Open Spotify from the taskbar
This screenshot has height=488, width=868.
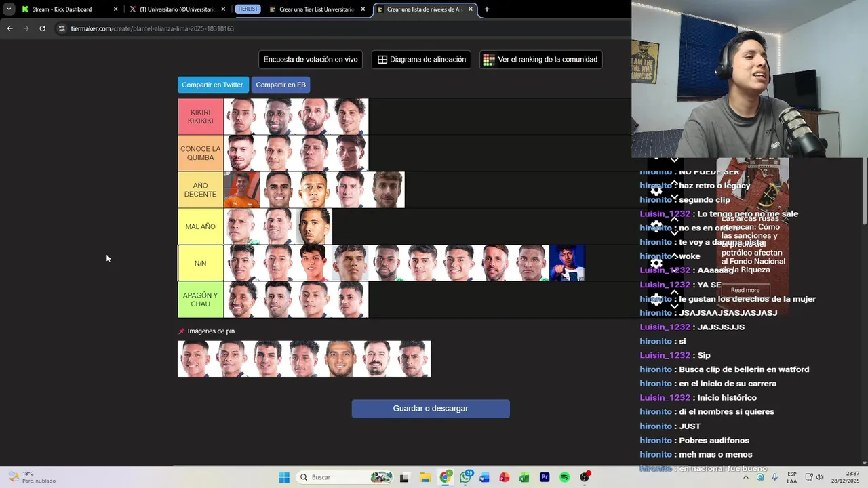click(x=564, y=477)
